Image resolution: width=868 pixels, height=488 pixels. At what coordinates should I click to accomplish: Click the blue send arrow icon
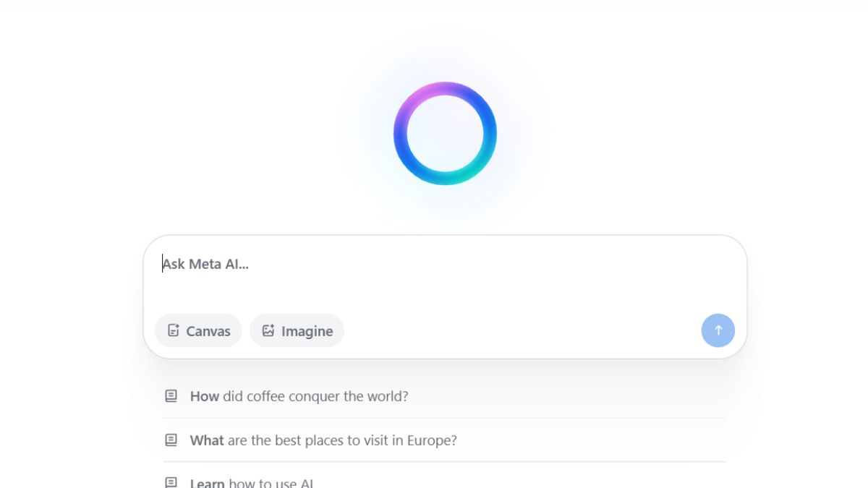(718, 330)
